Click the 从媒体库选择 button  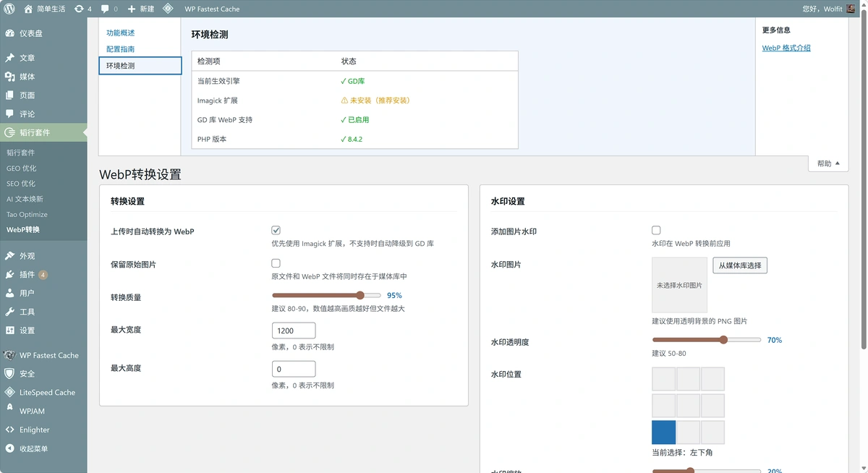[739, 265]
